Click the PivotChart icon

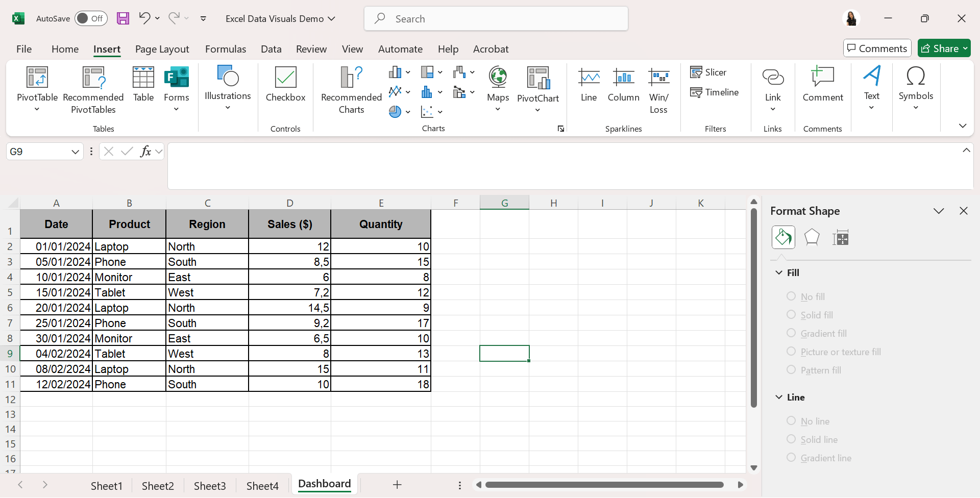[x=538, y=79]
